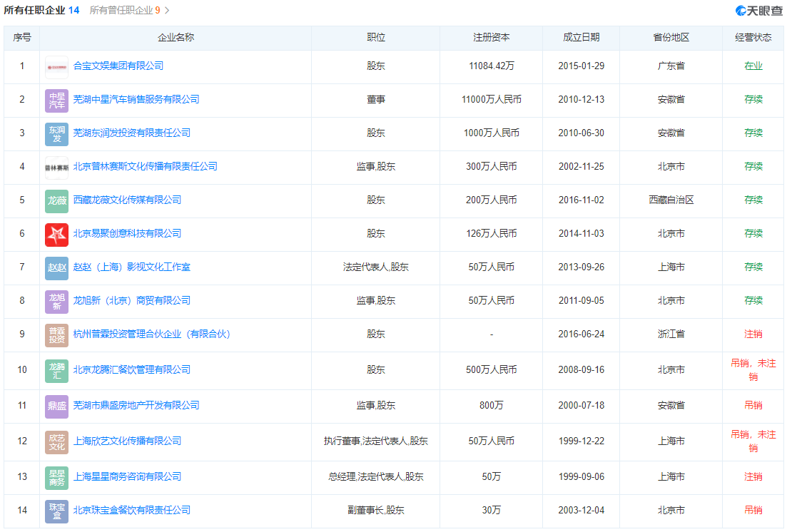
Task: Open 北京珠宝盒餐饮有限责任公司 link
Action: (x=131, y=510)
